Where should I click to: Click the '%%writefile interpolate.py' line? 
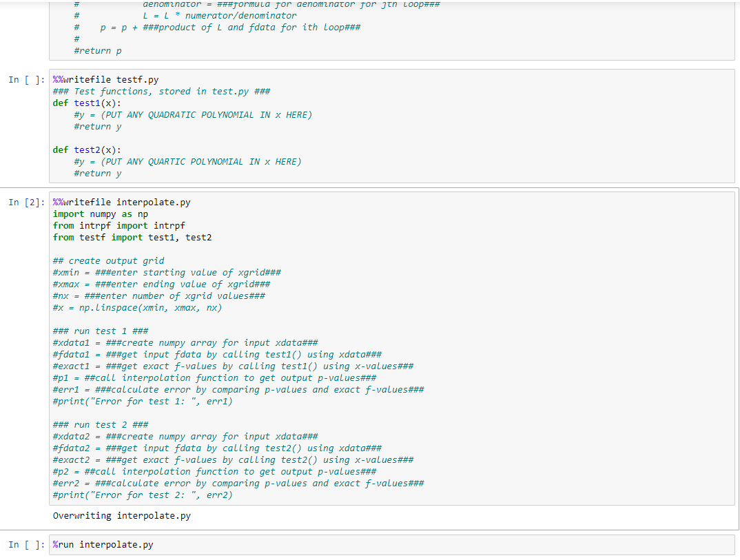[x=122, y=203]
